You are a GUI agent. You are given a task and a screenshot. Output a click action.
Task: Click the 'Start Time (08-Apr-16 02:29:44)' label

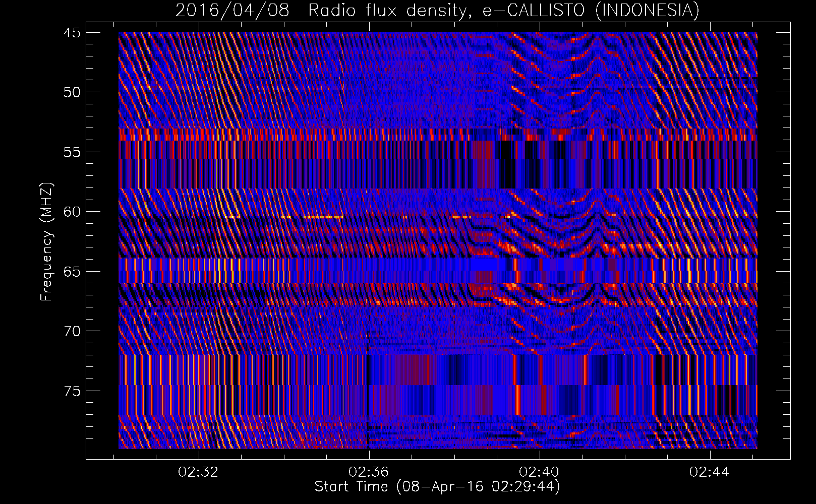(x=437, y=487)
